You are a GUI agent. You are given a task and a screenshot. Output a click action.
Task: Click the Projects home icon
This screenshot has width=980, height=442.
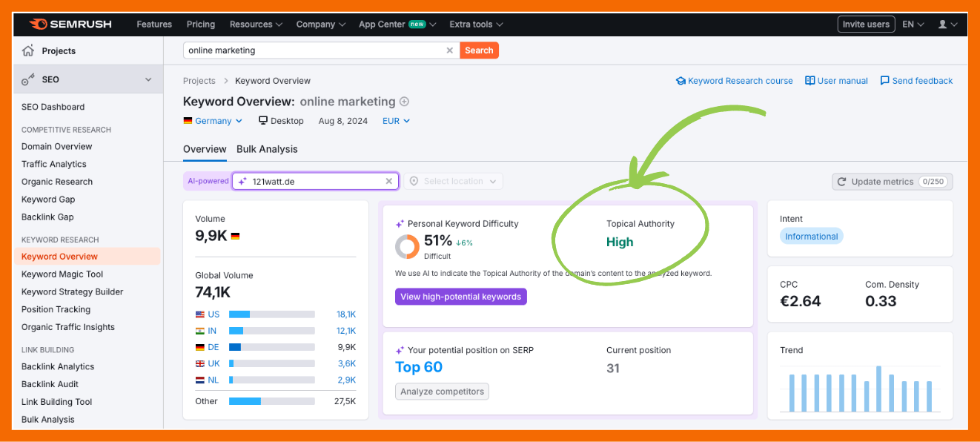[x=28, y=51]
